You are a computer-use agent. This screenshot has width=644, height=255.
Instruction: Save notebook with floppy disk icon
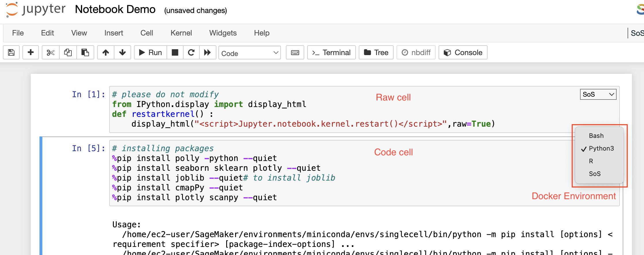point(11,52)
